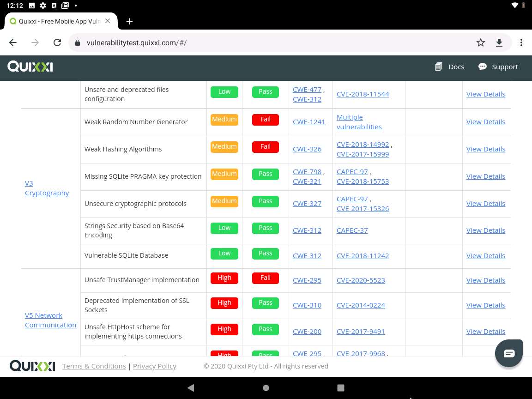Screen dimensions: 532x399
Task: Click the Quixxi logo in the header
Action: pos(30,66)
